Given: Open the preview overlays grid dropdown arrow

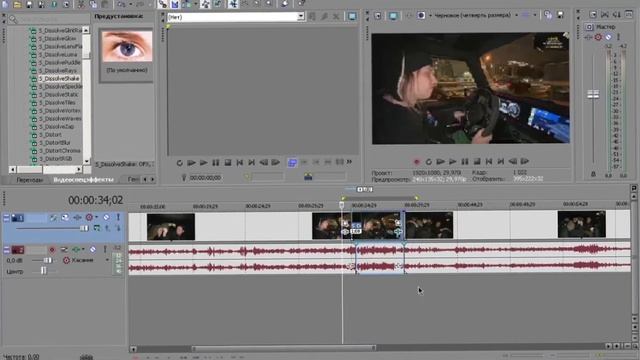Looking at the screenshot, I should coord(535,15).
